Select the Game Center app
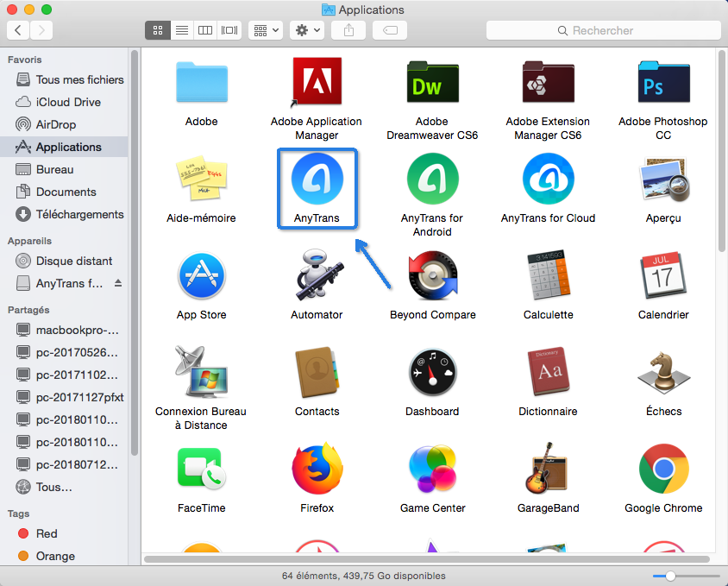Image resolution: width=728 pixels, height=586 pixels. pyautogui.click(x=432, y=469)
